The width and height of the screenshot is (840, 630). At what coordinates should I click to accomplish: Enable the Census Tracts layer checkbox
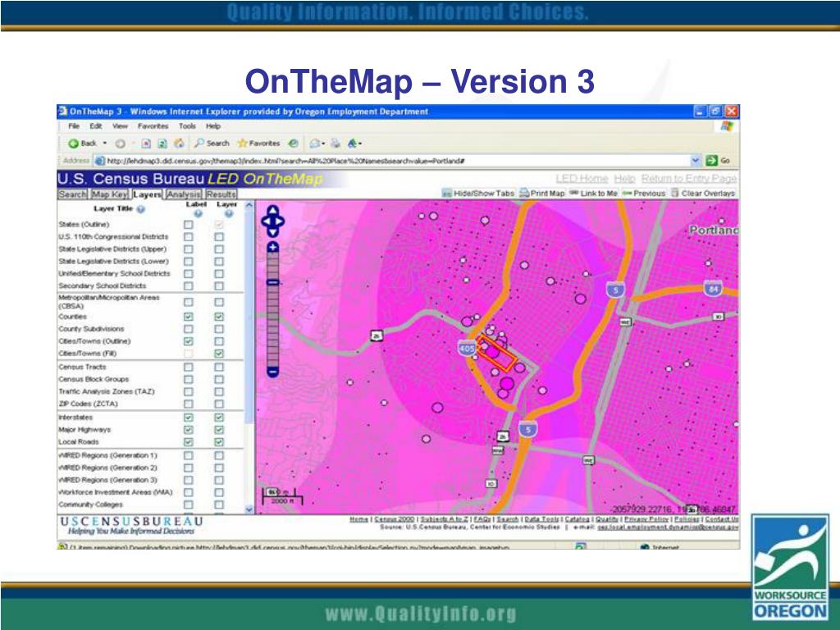pos(219,367)
